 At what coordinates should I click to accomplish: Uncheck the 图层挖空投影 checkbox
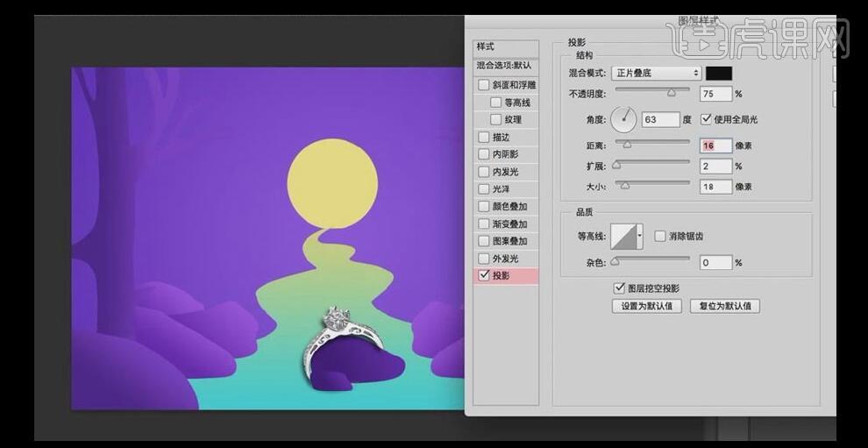(x=620, y=288)
